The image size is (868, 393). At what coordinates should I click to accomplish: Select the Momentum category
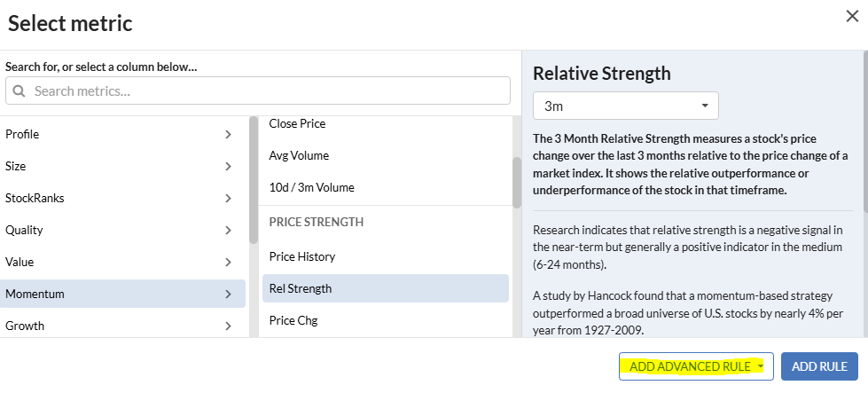122,294
